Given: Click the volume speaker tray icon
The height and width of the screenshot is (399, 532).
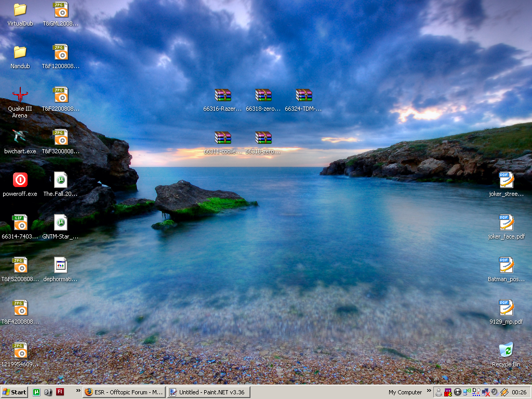Looking at the screenshot, I should 494,392.
